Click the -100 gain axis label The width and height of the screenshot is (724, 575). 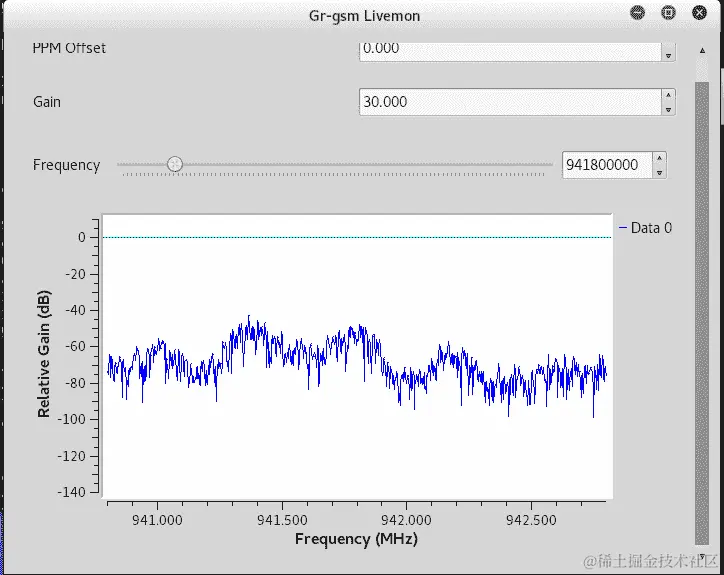pyautogui.click(x=72, y=419)
